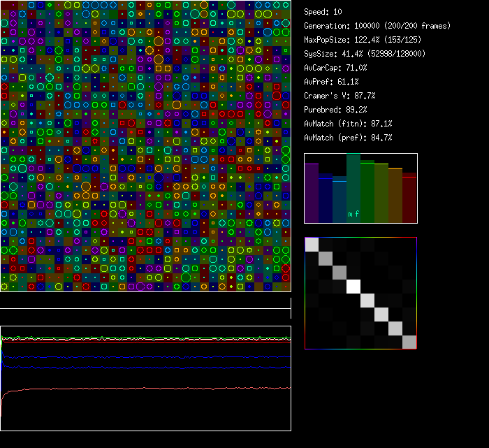Click the Speed: 10 readout
The image size is (489, 448).
pyautogui.click(x=323, y=12)
